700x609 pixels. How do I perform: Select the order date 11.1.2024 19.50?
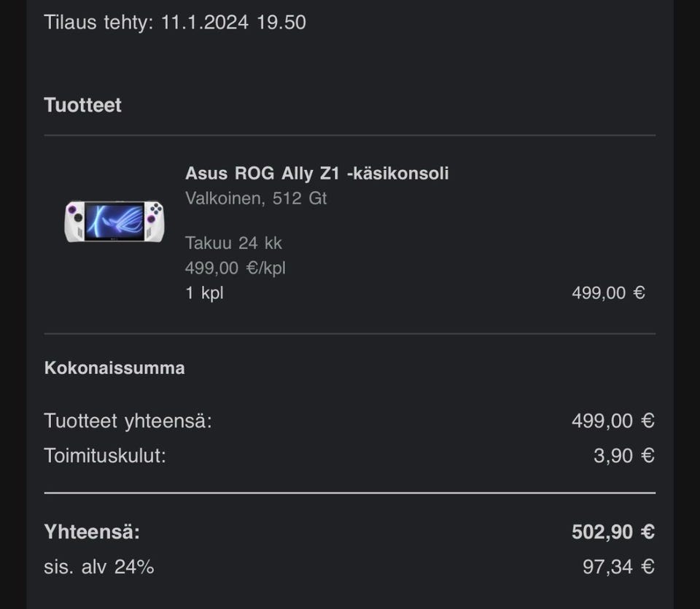click(x=233, y=23)
